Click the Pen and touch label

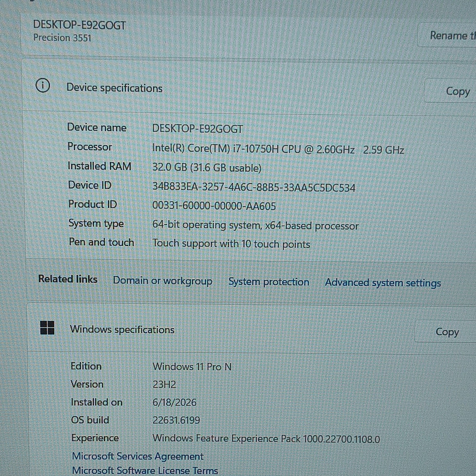[102, 242]
